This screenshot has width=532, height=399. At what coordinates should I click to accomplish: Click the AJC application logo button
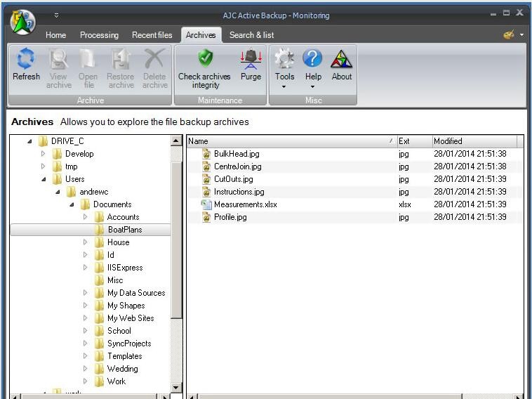click(22, 22)
